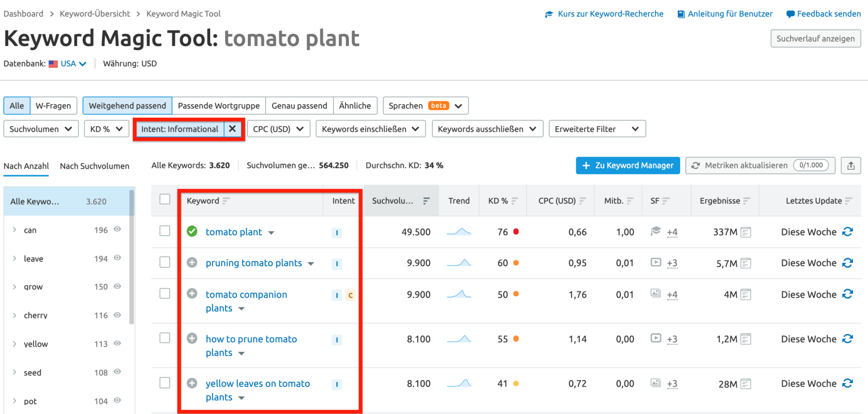The width and height of the screenshot is (868, 414).
Task: Select all keywords checkbox in header
Action: pyautogui.click(x=165, y=199)
